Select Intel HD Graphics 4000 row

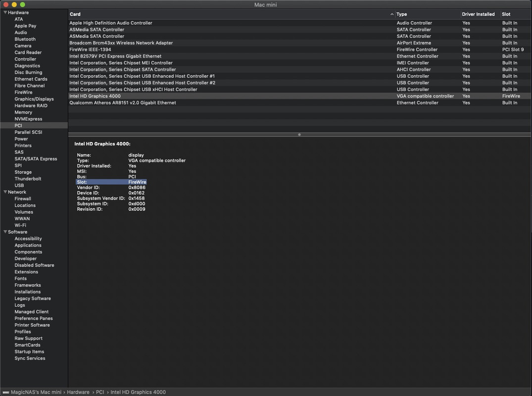(299, 96)
